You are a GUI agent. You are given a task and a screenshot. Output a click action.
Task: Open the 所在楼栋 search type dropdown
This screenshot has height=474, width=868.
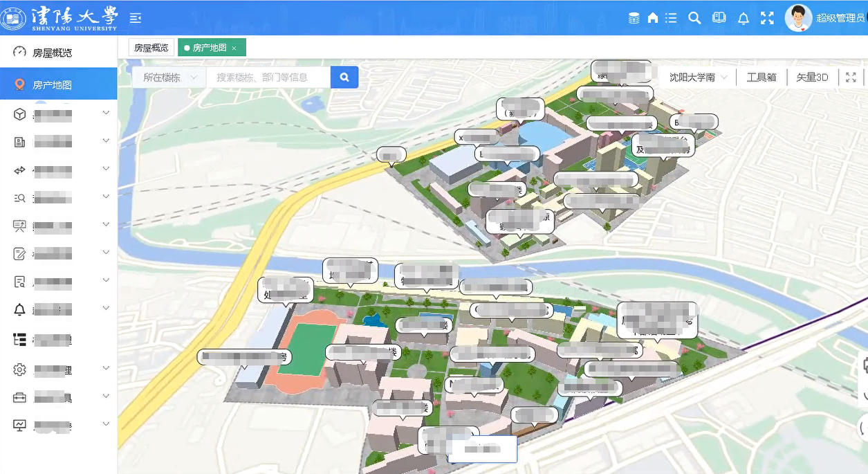pyautogui.click(x=169, y=78)
